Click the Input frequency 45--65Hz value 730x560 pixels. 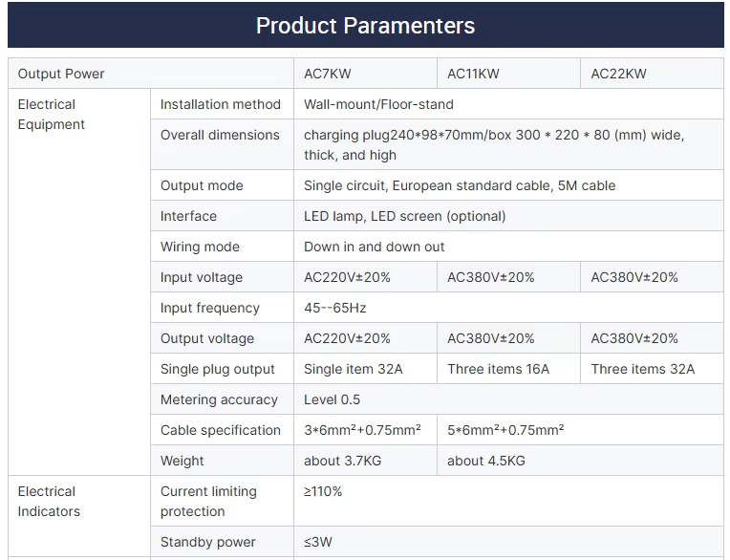click(x=335, y=308)
